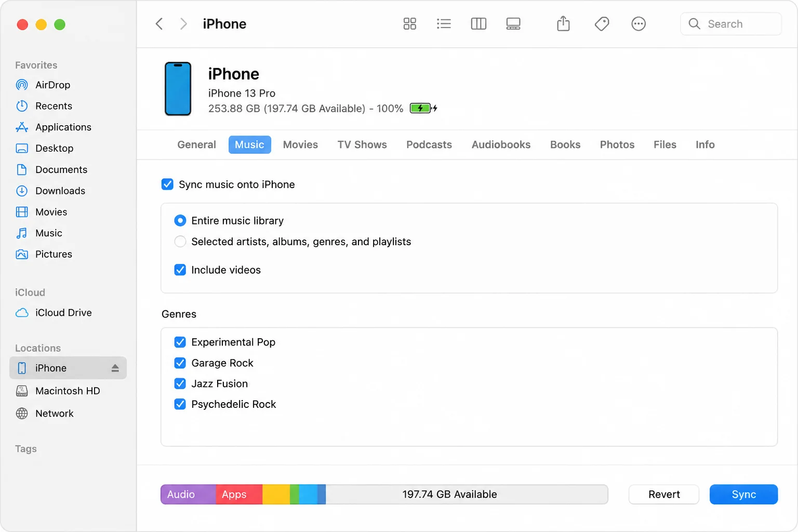Click the Network globe icon
This screenshot has height=532, width=798.
[22, 414]
